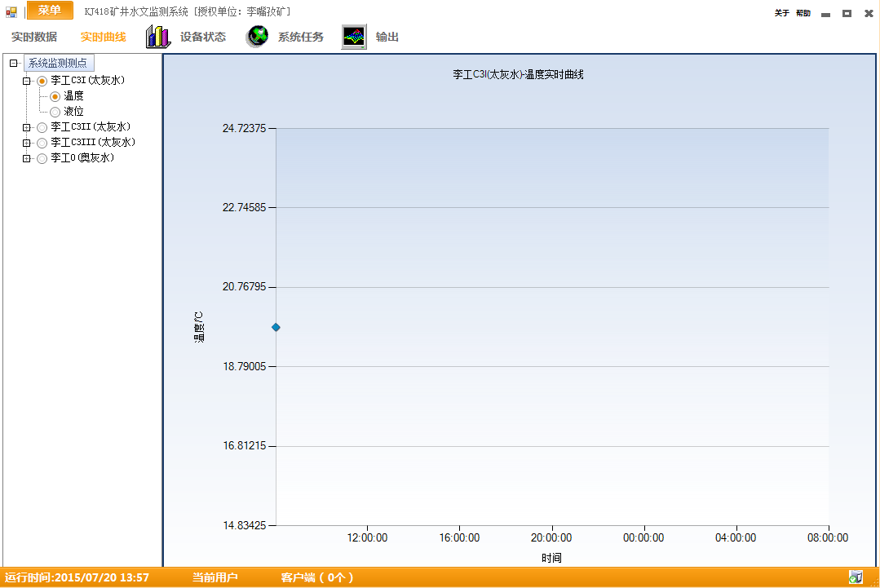Select the 液位 radio button
The image size is (880, 588).
point(55,112)
